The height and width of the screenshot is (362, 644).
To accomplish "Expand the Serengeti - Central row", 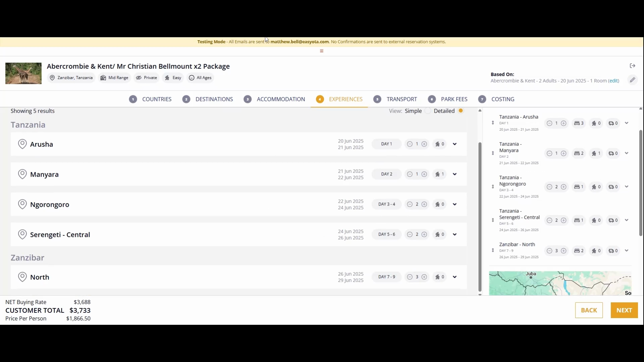I will pyautogui.click(x=455, y=235).
